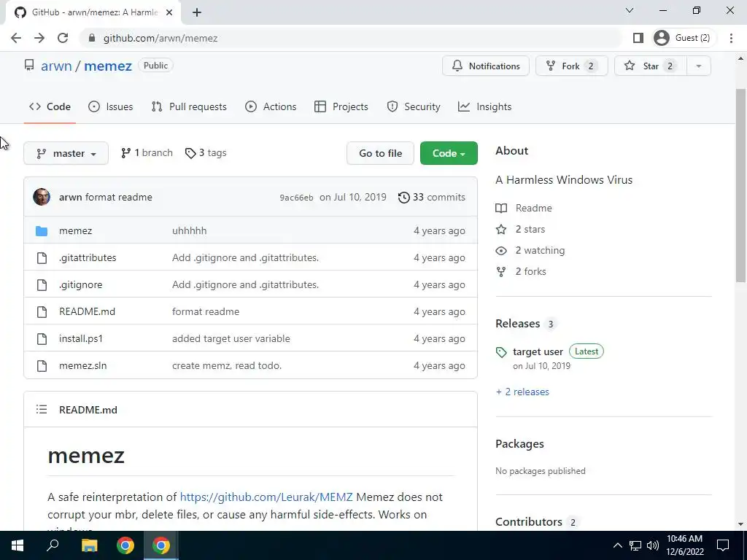This screenshot has width=747, height=560.
Task: Open the memez repository name link
Action: coord(108,66)
